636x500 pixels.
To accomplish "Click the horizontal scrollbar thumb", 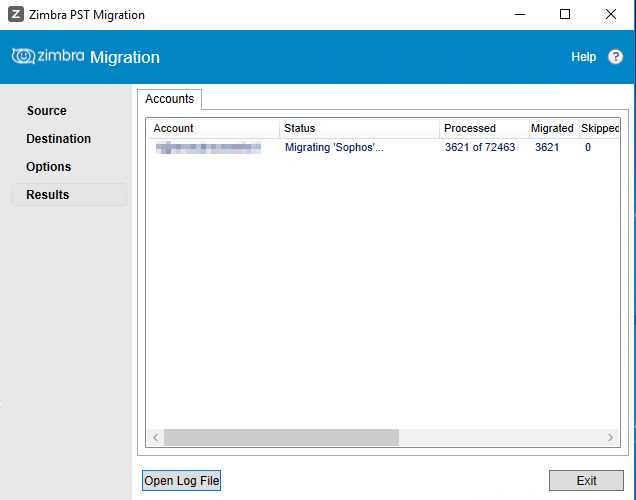I will 281,438.
